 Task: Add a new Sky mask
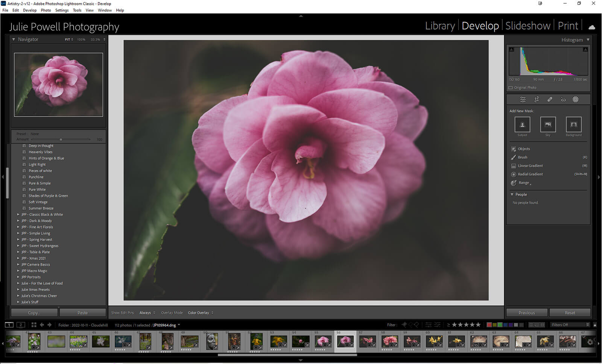548,124
